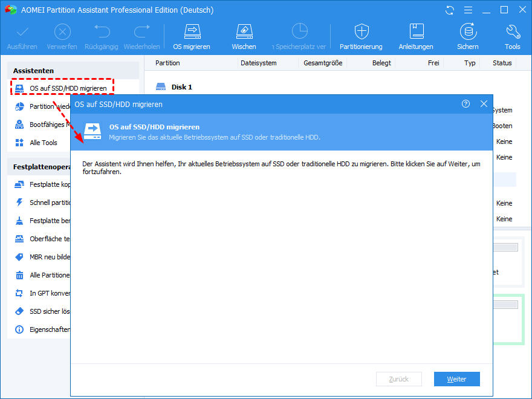
Task: Select the Alle Partitionen löschen option
Action: click(42, 275)
